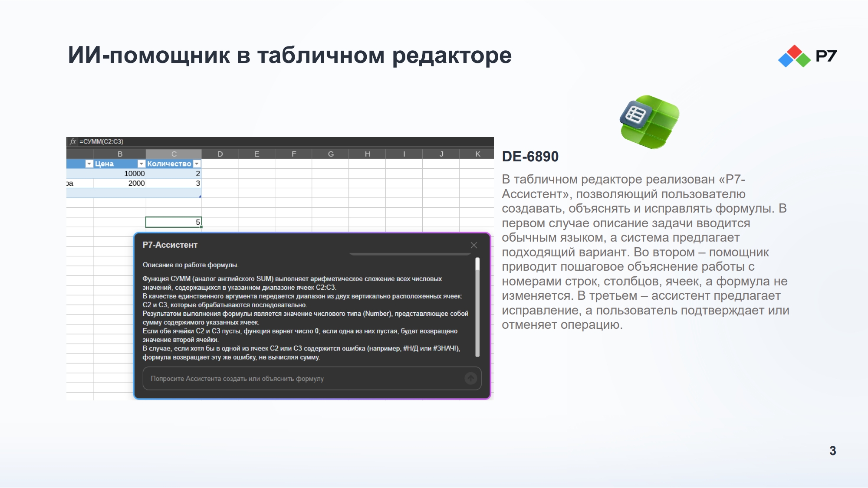Image resolution: width=868 pixels, height=488 pixels.
Task: Click the DE-6890 heading
Action: (x=530, y=157)
